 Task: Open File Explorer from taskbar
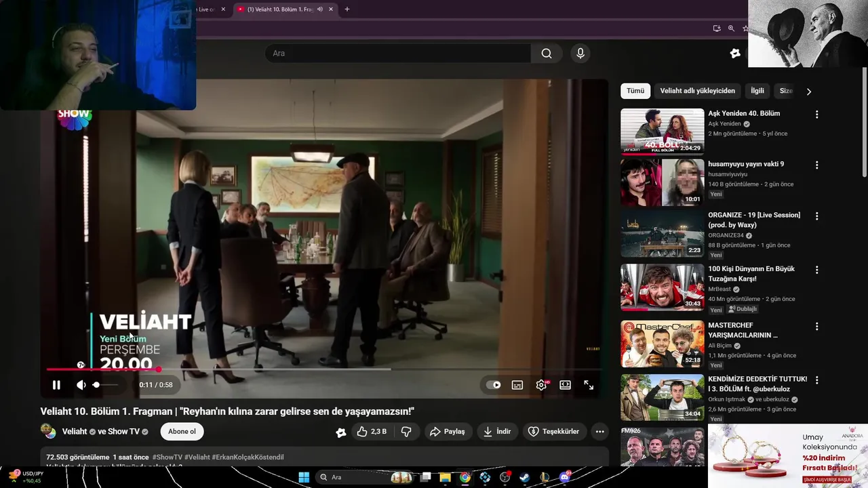(446, 477)
